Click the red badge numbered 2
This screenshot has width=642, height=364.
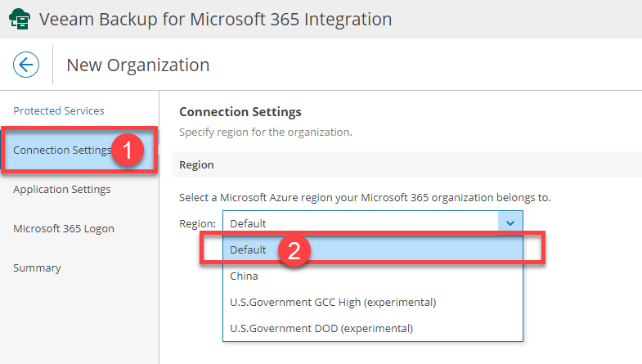pos(299,250)
